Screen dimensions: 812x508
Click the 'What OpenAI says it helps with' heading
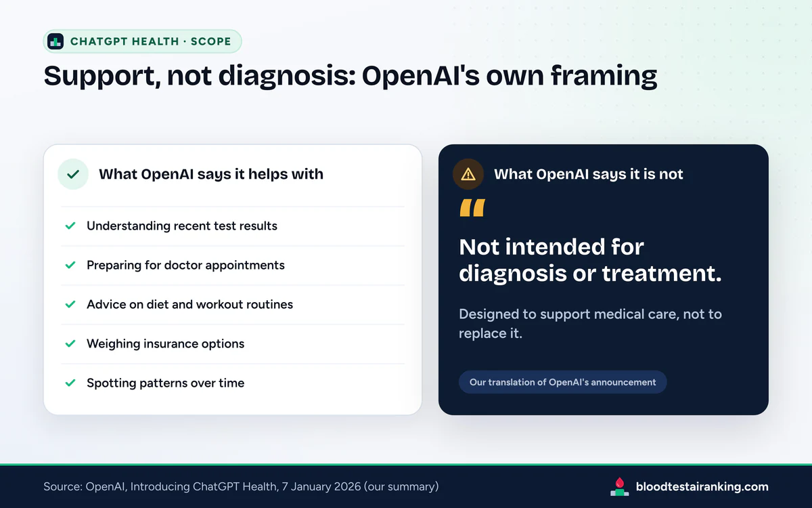[x=211, y=174]
